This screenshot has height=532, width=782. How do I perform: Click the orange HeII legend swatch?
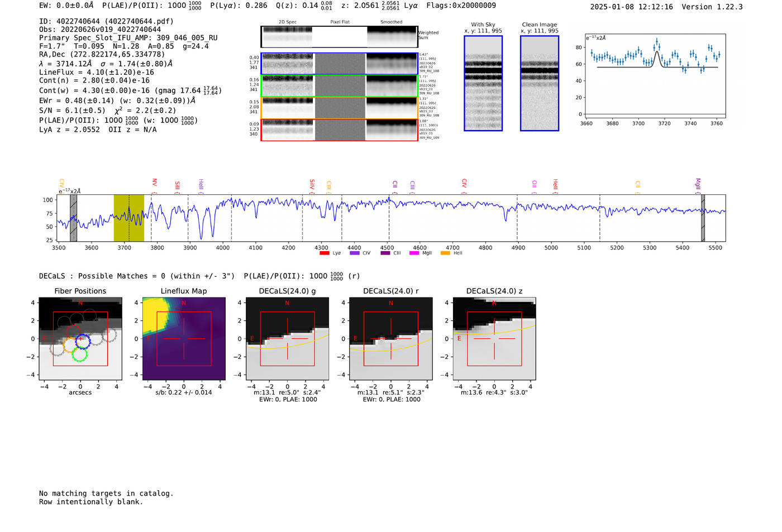pyautogui.click(x=445, y=253)
